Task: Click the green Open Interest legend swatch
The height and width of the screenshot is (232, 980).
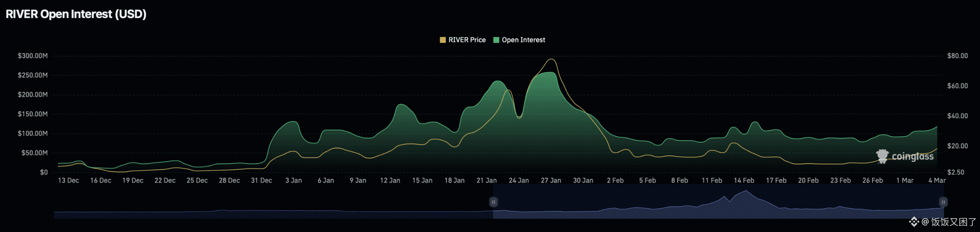Action: click(496, 40)
